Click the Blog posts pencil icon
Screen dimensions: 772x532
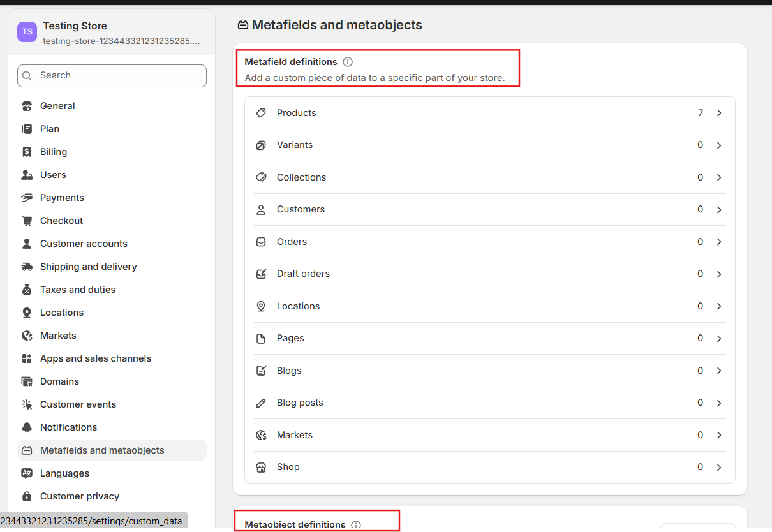coord(261,403)
